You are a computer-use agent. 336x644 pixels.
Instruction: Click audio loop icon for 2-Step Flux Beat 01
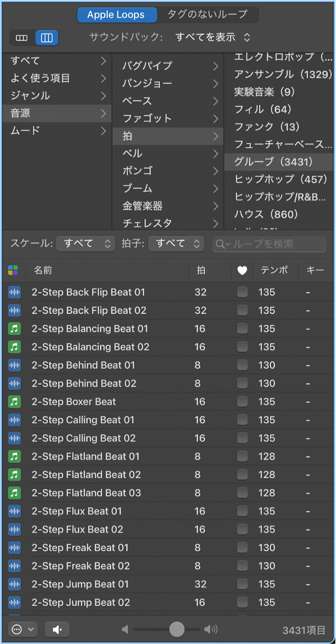point(14,511)
